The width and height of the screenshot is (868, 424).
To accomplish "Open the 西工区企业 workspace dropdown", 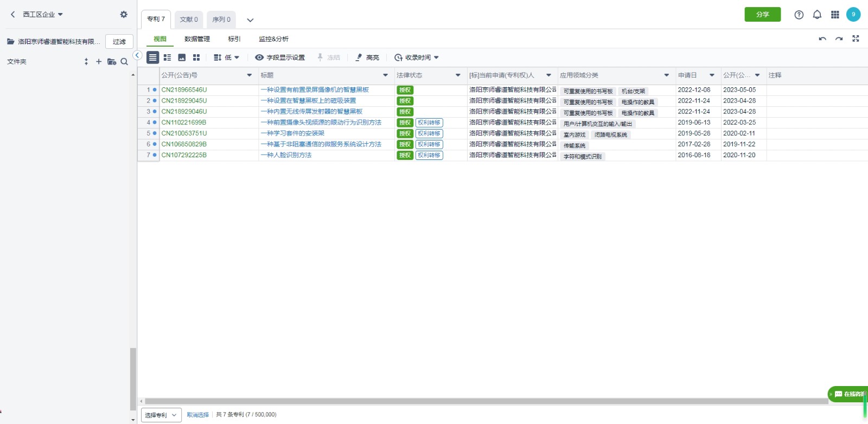I will coord(43,15).
